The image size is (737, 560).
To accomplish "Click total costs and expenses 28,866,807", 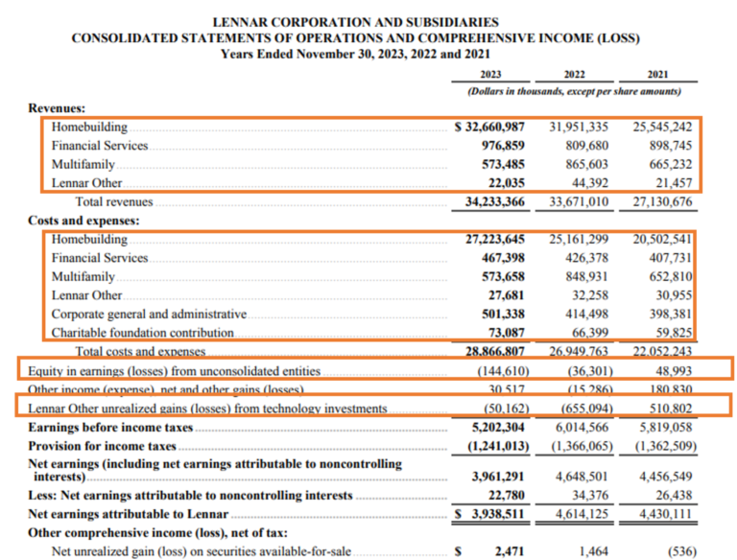I will (492, 352).
